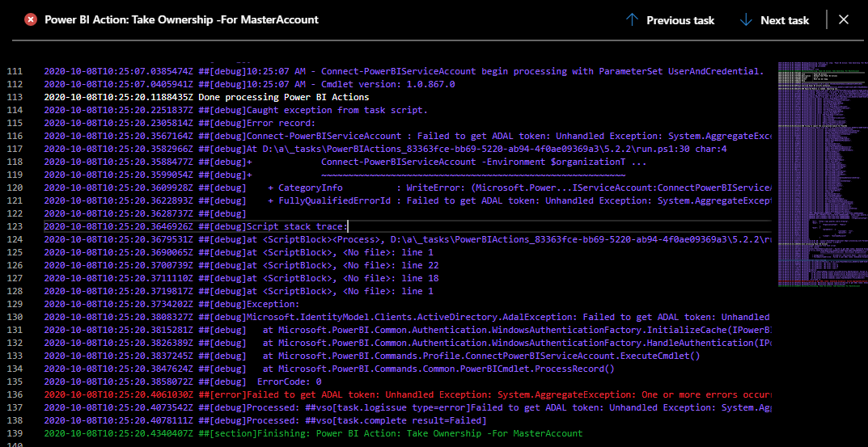Click 'WindowsAuthenticationFactory.InitializeCache' stack line
868x447 pixels.
[x=408, y=330]
